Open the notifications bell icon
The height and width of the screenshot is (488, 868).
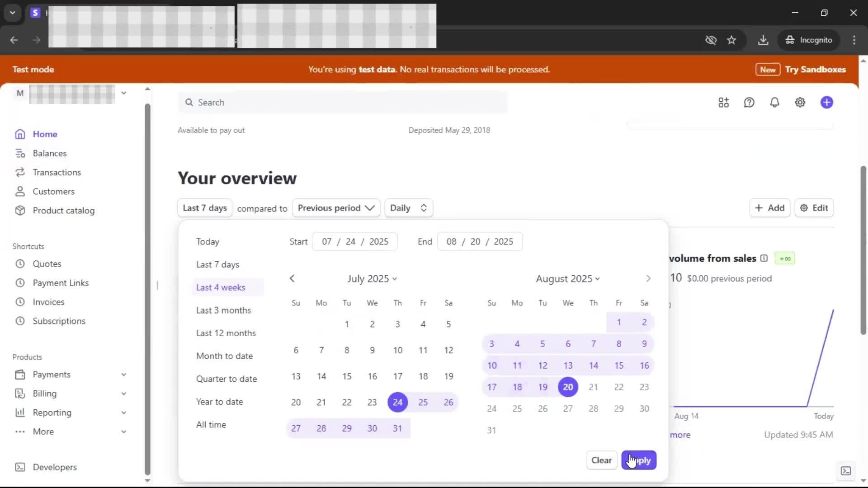coord(774,103)
